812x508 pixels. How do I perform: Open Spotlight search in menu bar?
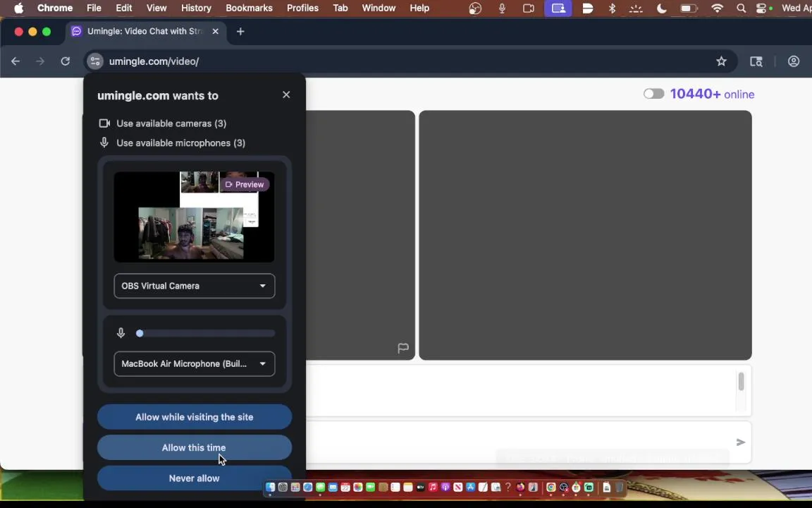741,8
